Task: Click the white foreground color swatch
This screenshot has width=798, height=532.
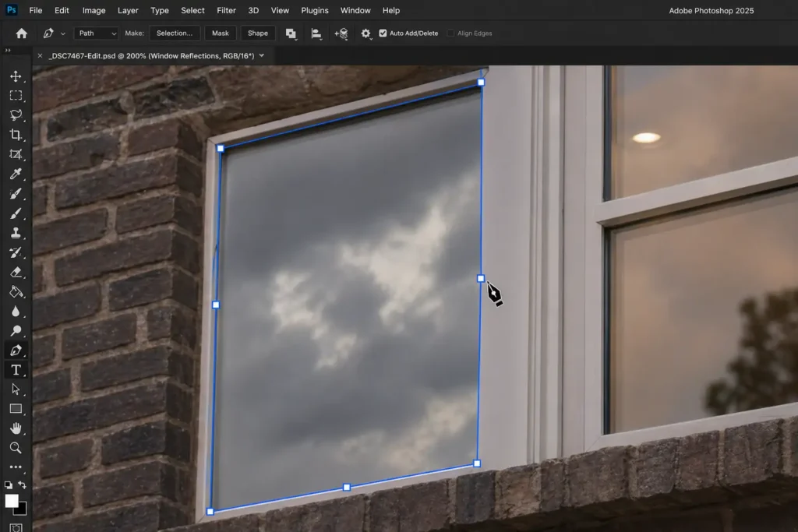Action: [11, 500]
